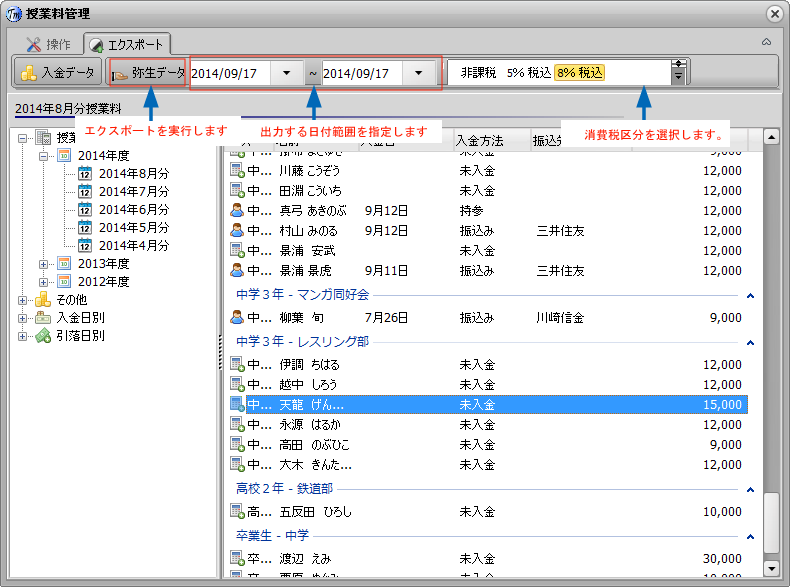Click the calendar icon beside 2014年8月分

pos(85,174)
